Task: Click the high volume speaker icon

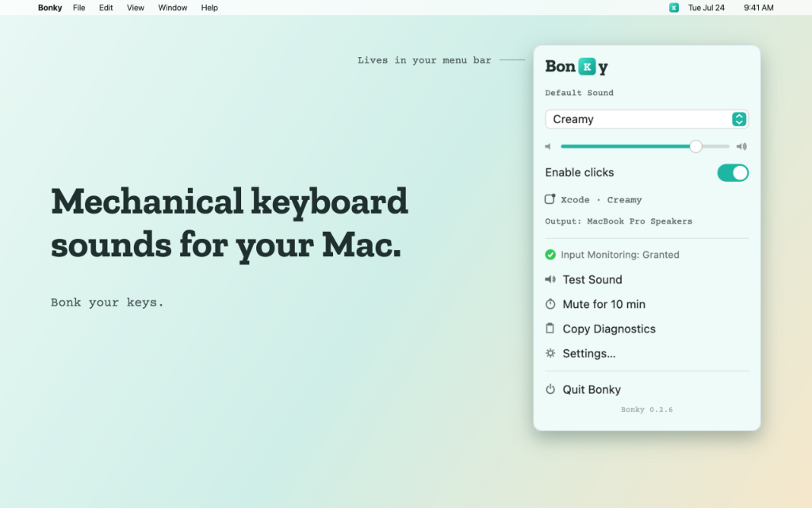Action: click(x=741, y=147)
